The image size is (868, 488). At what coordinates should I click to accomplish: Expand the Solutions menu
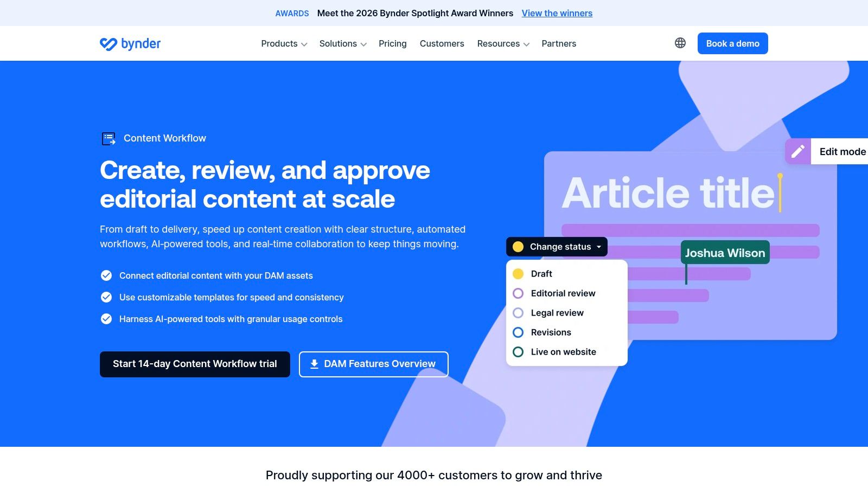[x=343, y=43]
